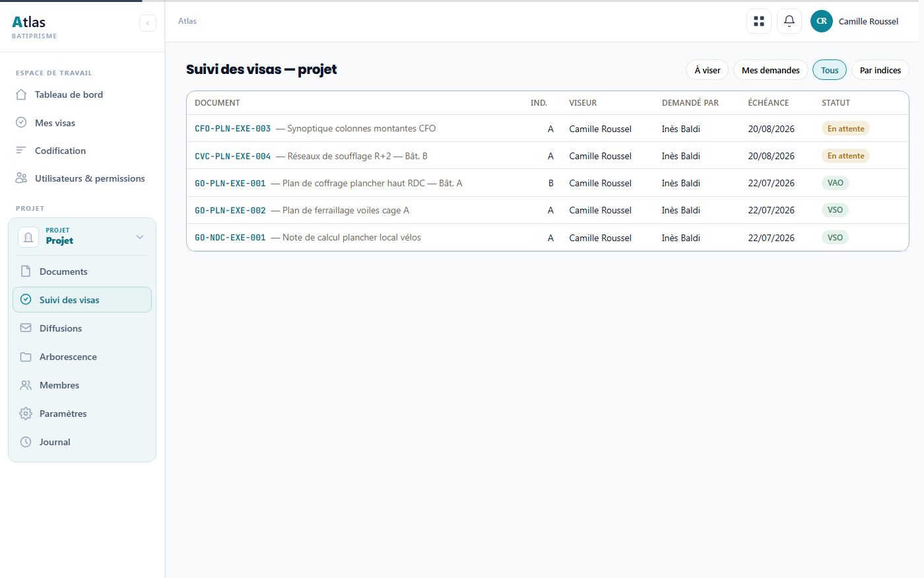
Task: Open document GO-PLN-EXE-002
Action: [230, 211]
